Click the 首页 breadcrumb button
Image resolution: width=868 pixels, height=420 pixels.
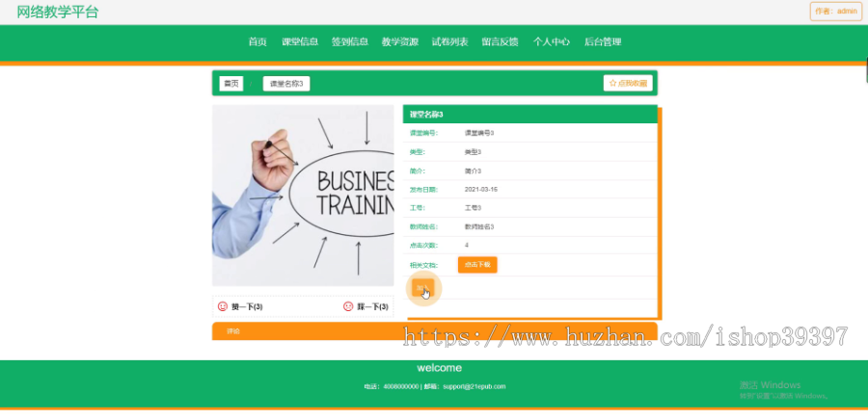[231, 84]
